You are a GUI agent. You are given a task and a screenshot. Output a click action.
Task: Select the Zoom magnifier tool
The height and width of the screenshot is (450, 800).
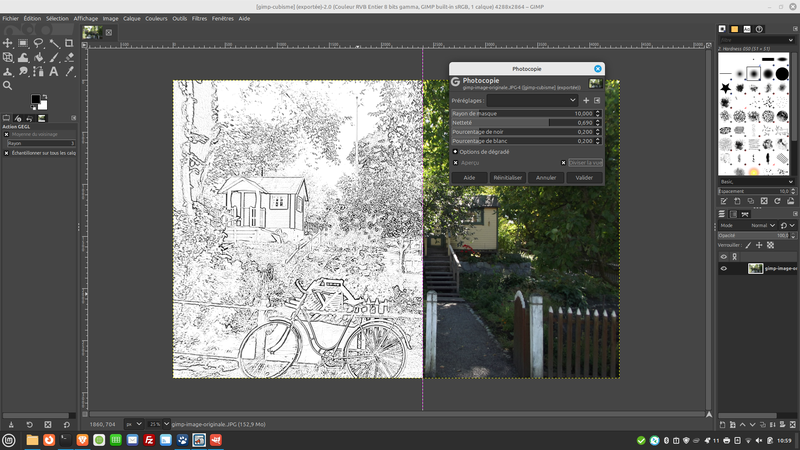pos(9,85)
